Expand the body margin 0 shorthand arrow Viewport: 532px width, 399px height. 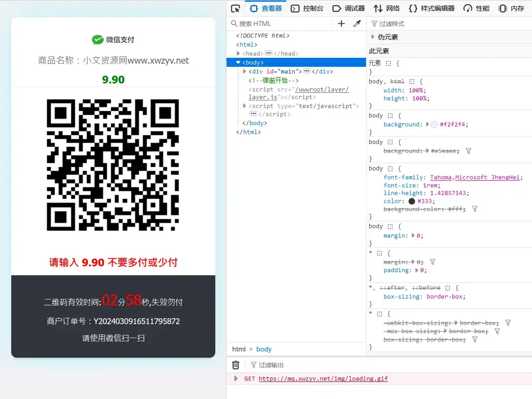coord(413,235)
